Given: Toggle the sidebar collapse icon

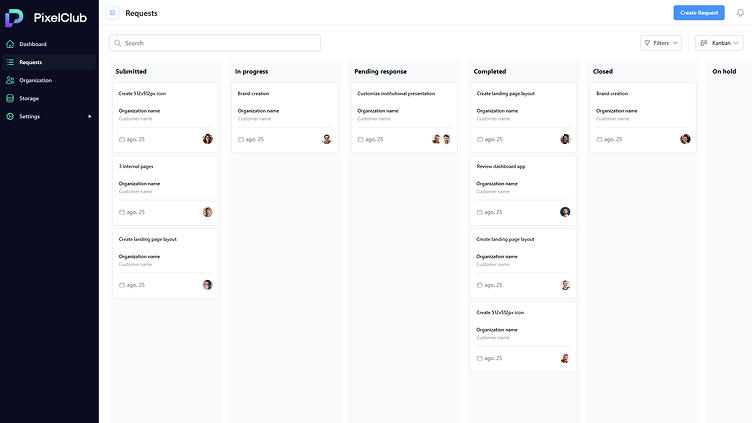Looking at the screenshot, I should click(112, 13).
